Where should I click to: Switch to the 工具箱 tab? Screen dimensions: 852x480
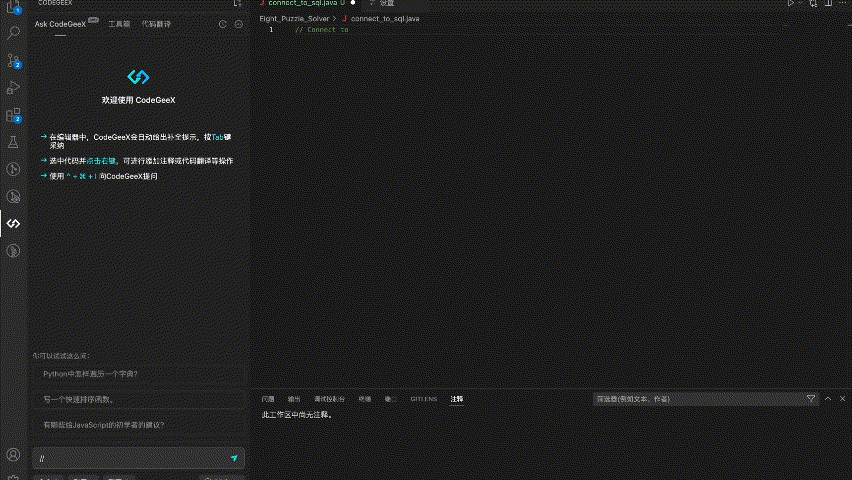(x=119, y=24)
